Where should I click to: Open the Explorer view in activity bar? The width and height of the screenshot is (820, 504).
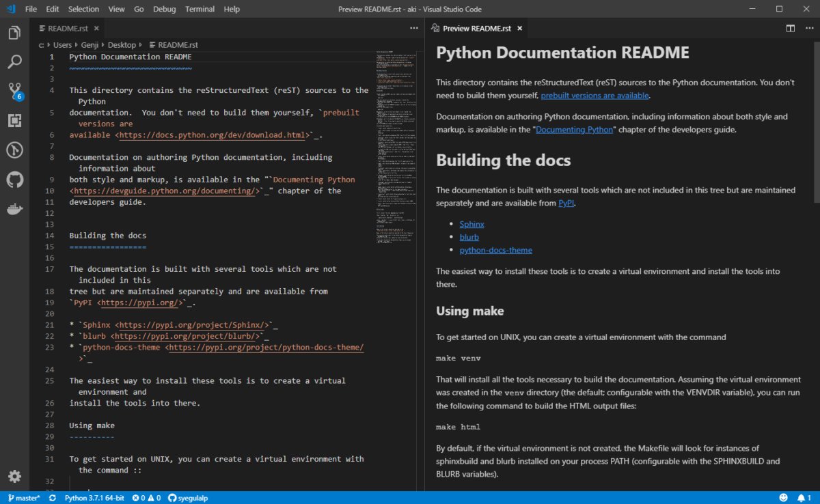pos(14,33)
